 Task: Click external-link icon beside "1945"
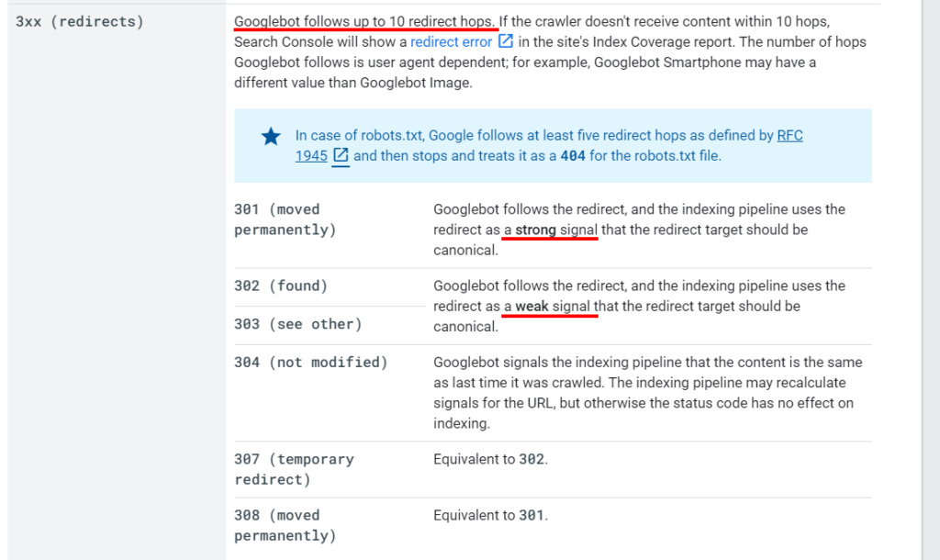[x=341, y=155]
